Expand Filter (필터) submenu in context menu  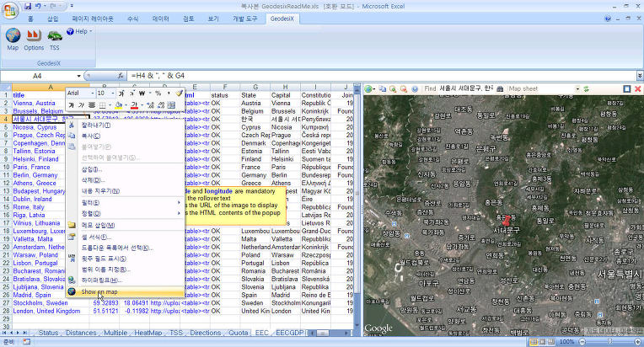coord(124,203)
